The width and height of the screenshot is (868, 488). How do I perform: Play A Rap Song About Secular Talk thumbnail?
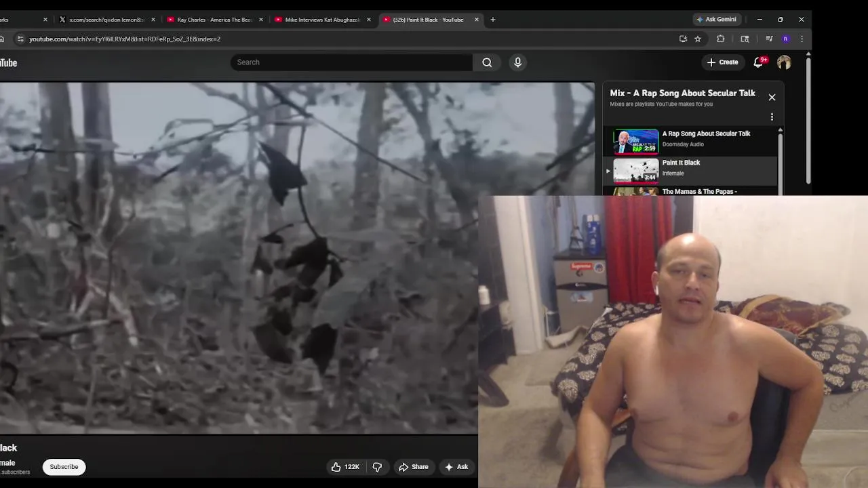(x=636, y=142)
